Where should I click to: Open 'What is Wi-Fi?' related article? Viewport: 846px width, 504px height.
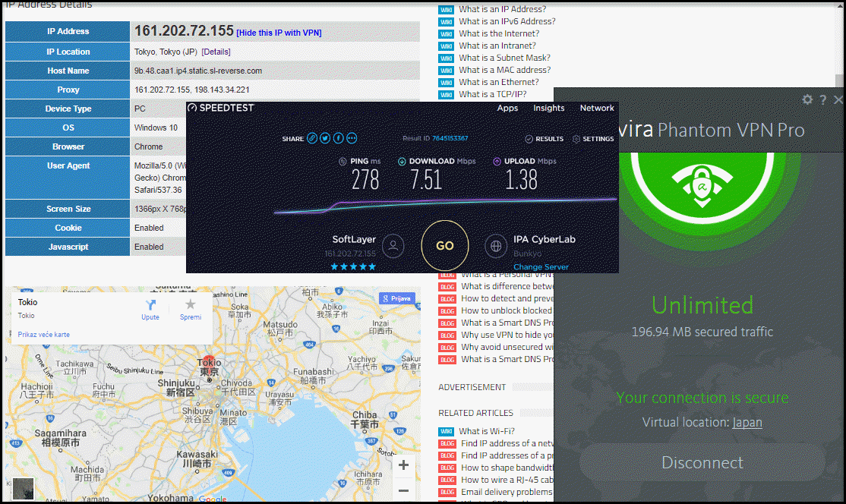click(x=488, y=431)
